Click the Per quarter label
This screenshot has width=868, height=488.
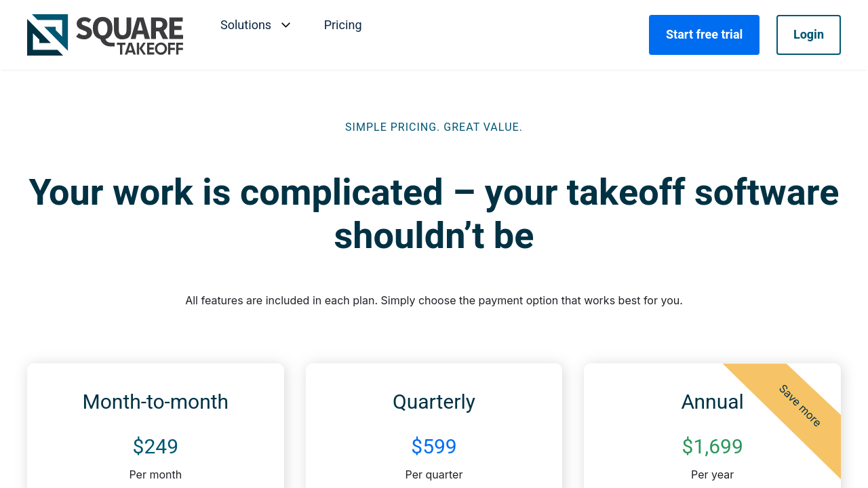[434, 474]
